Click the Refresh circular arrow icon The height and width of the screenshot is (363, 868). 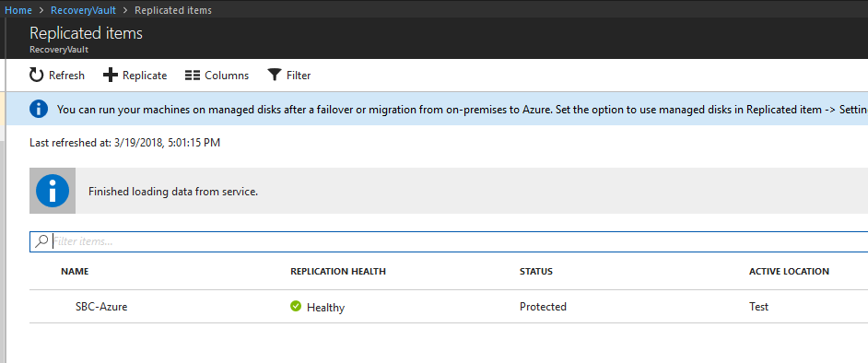[37, 76]
